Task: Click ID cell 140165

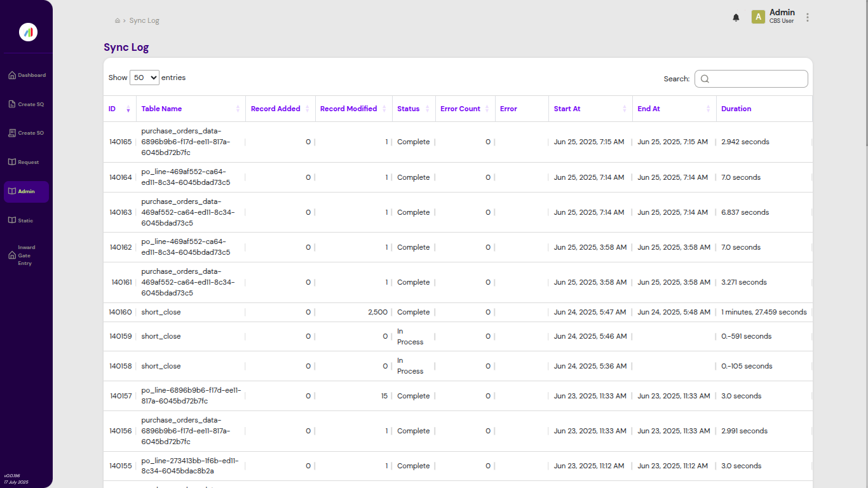Action: [121, 142]
